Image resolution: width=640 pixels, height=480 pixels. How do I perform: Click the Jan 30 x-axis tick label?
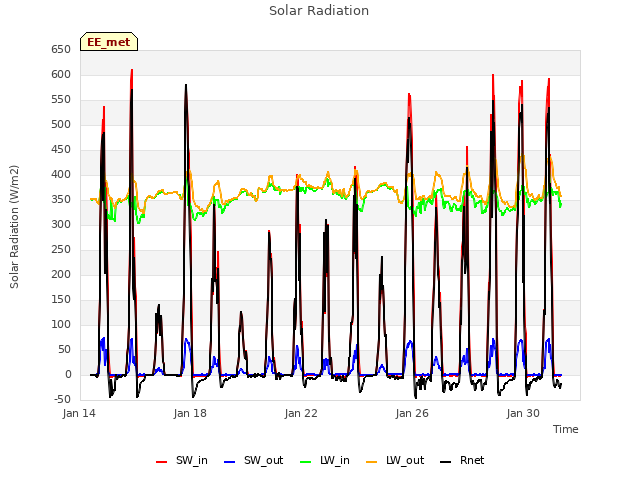click(523, 413)
